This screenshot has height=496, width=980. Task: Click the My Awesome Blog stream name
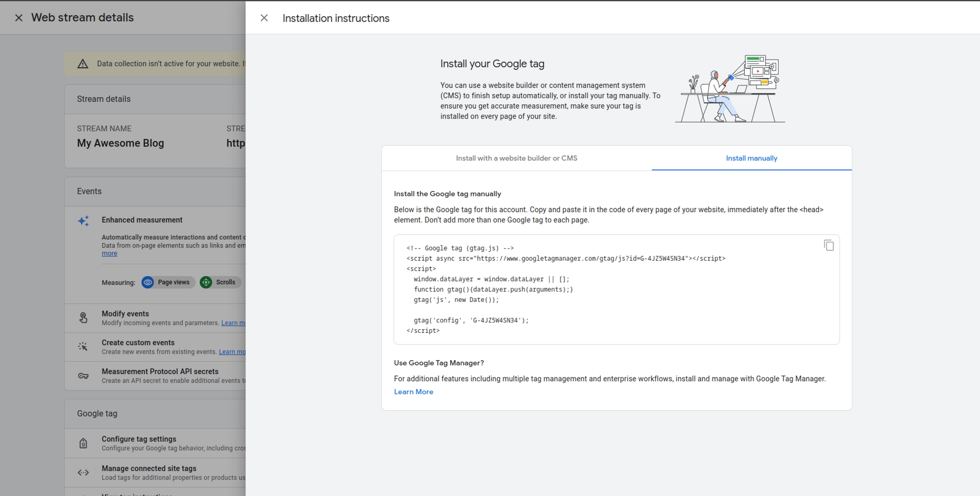coord(121,143)
